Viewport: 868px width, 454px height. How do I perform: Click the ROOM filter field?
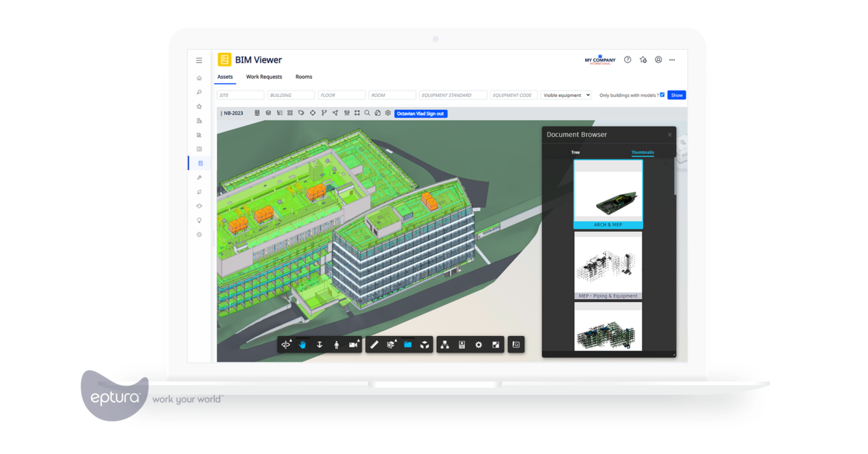(x=392, y=95)
